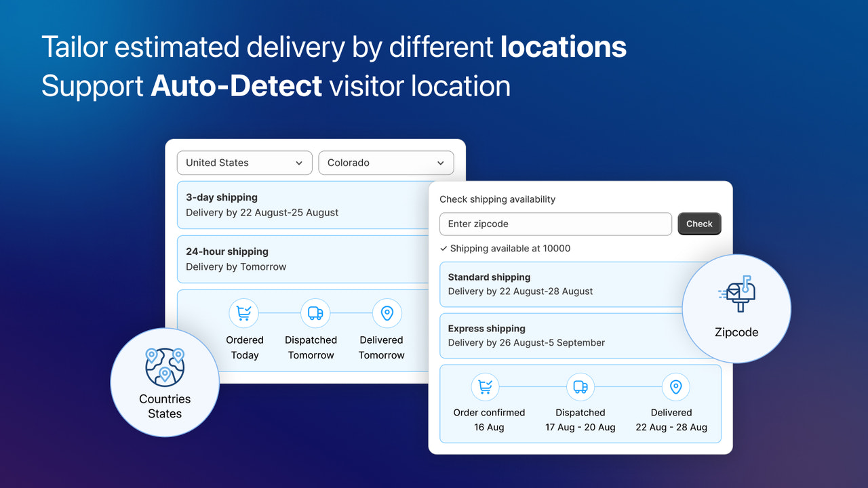
Task: Open the United States country dropdown
Action: click(x=244, y=163)
